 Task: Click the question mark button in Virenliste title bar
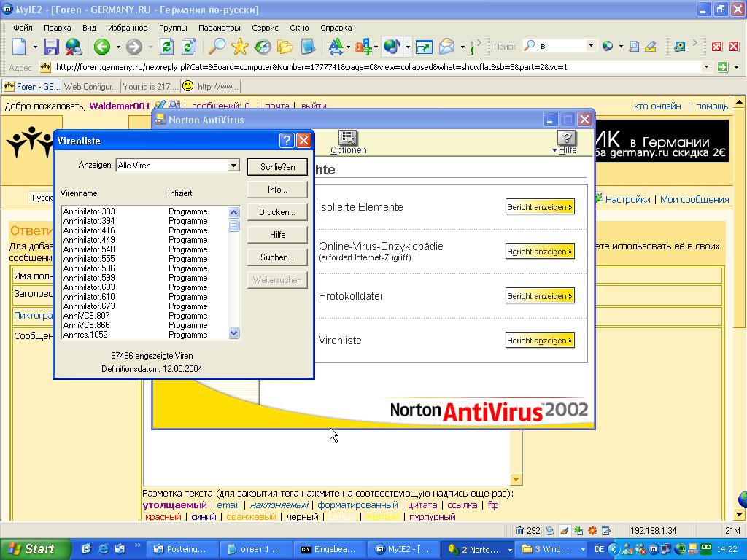coord(286,140)
